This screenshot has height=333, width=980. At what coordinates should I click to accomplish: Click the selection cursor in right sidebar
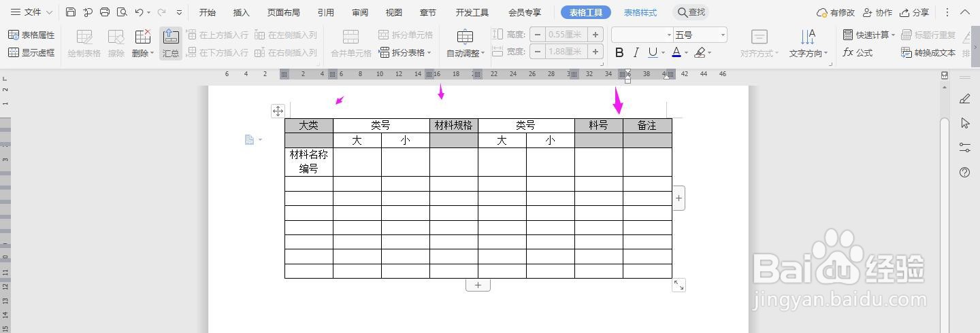964,123
